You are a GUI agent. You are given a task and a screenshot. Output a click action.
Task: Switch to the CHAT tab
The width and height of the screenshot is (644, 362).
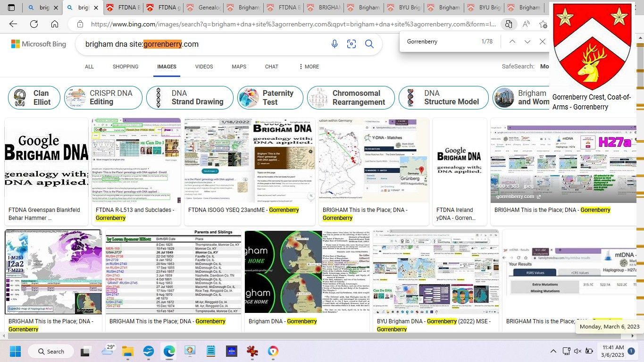[x=272, y=67]
